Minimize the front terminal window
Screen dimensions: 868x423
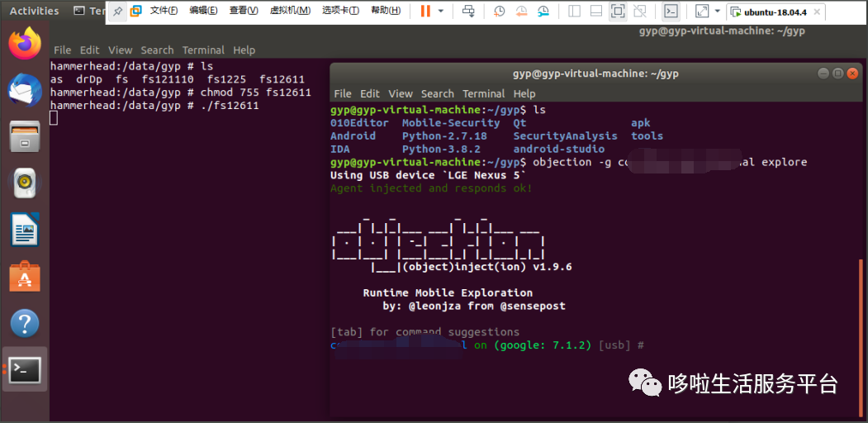click(824, 73)
